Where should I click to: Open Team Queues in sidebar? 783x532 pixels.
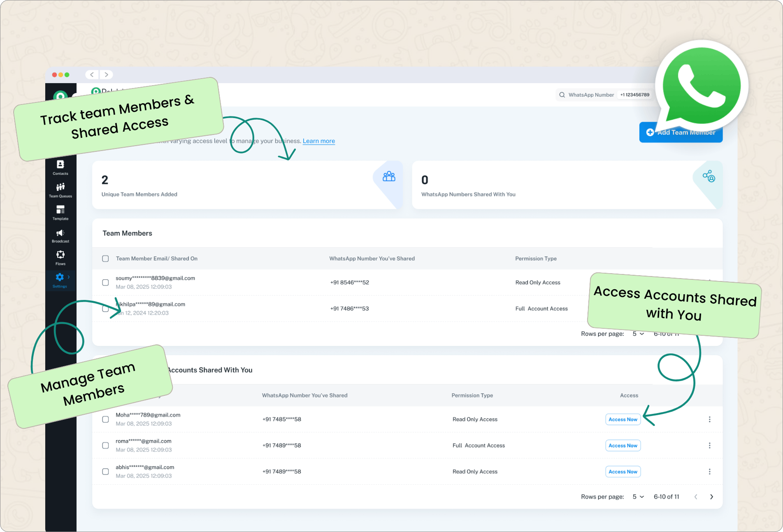[x=60, y=190]
